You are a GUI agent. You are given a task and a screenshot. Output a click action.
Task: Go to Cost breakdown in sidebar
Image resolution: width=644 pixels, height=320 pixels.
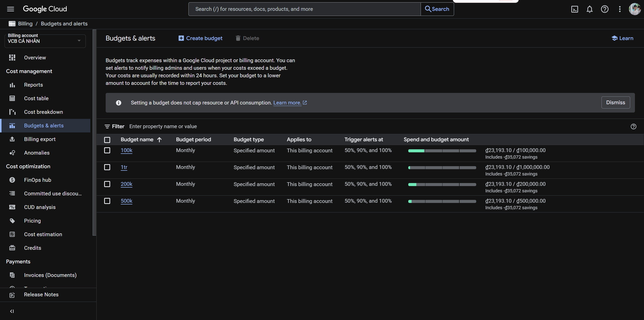[x=43, y=112]
